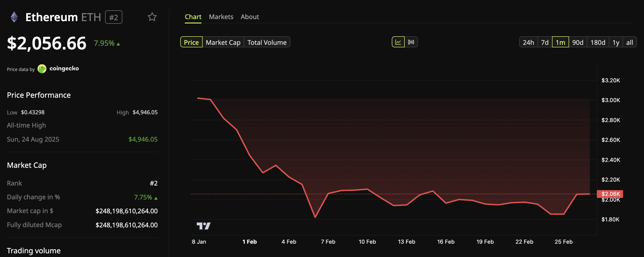Show all-time price history
Viewport: 644px width, 257px height.
pyautogui.click(x=630, y=42)
